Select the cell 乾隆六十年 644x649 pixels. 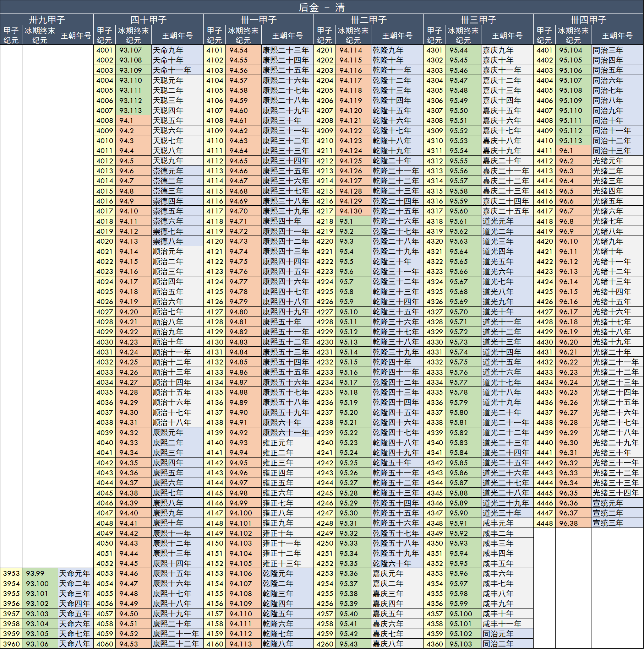click(x=397, y=563)
